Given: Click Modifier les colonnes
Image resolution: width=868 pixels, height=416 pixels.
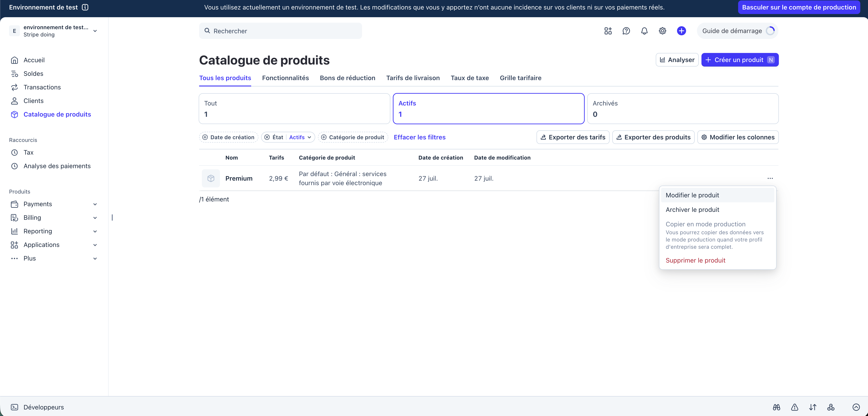Looking at the screenshot, I should [x=738, y=137].
